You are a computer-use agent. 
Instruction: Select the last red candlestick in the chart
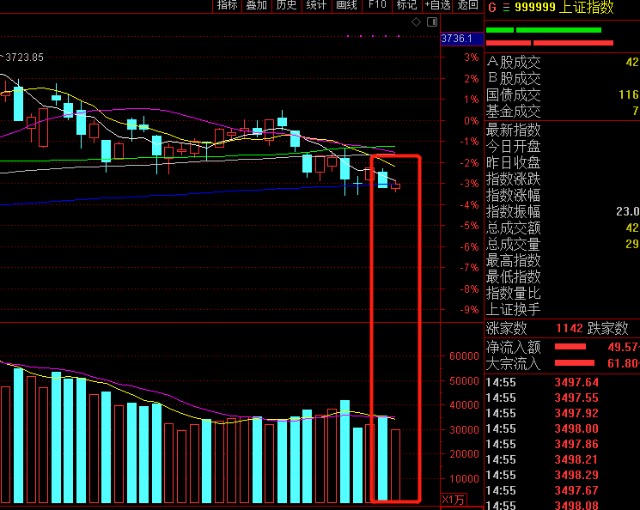tap(396, 186)
